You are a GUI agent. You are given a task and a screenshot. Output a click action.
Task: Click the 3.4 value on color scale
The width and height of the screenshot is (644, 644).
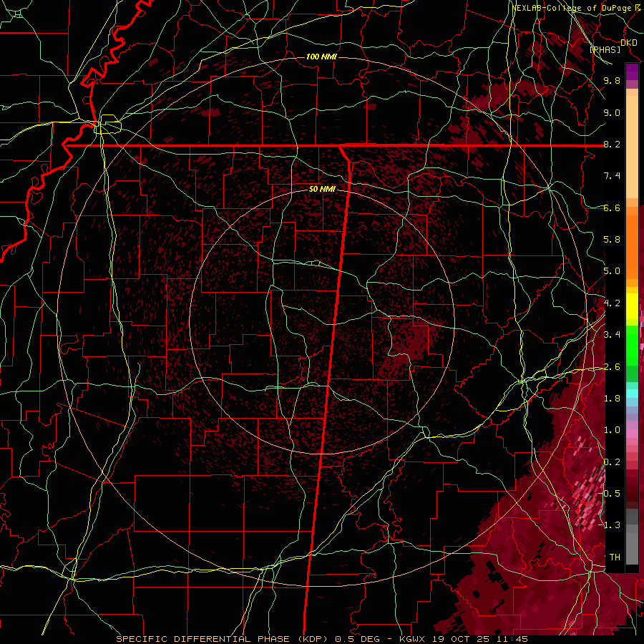click(x=612, y=335)
